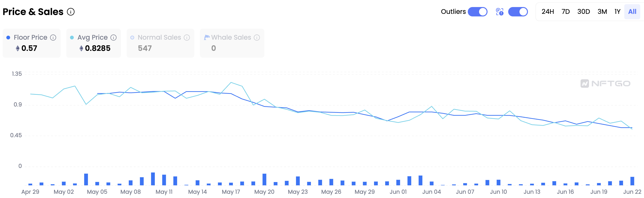Click the NFTGO watermark logo
The height and width of the screenshot is (198, 644).
point(605,83)
